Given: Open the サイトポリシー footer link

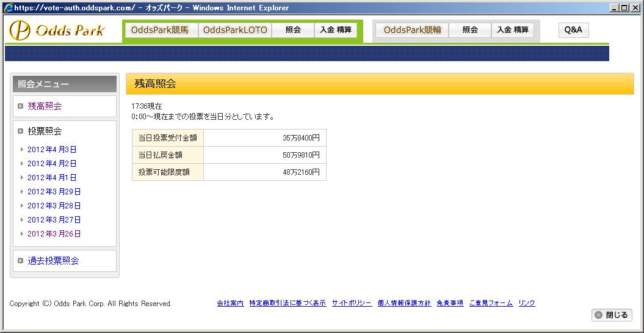Looking at the screenshot, I should [x=352, y=304].
